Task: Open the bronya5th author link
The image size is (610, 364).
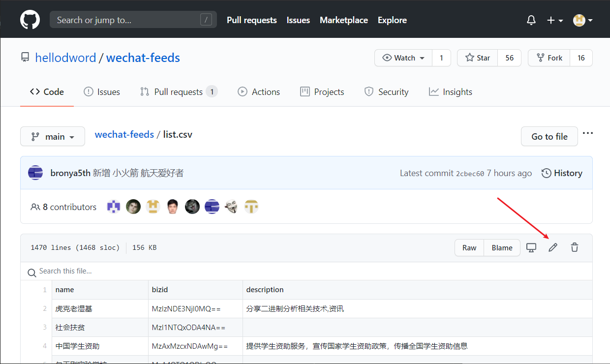Action: (70, 173)
